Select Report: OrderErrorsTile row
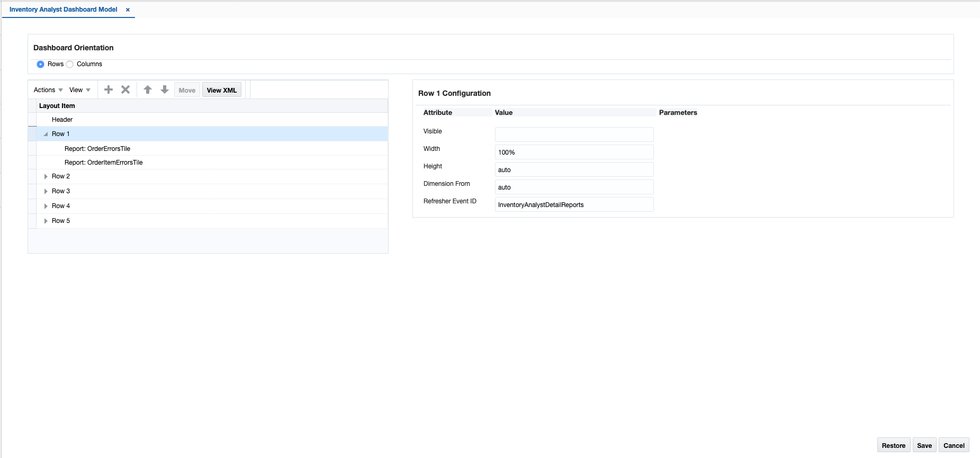The image size is (980, 458). tap(212, 149)
